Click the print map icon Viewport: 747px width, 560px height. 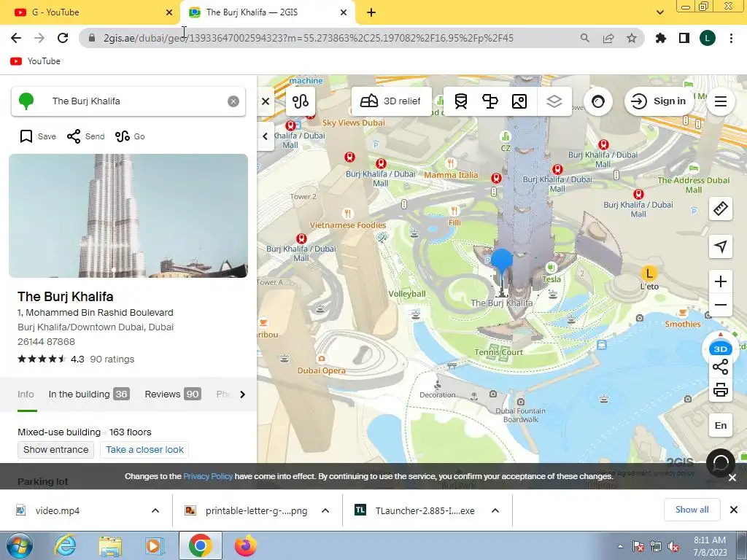(x=720, y=390)
